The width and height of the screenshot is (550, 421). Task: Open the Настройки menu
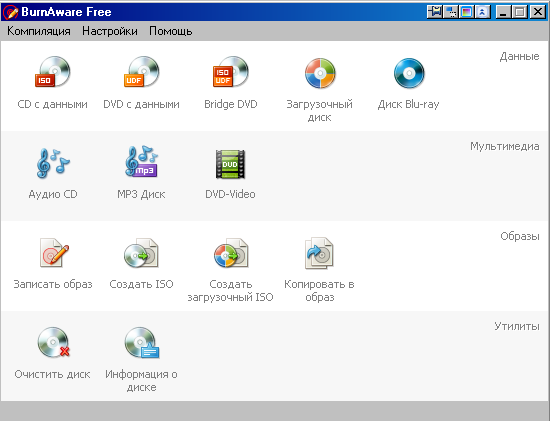tap(110, 31)
